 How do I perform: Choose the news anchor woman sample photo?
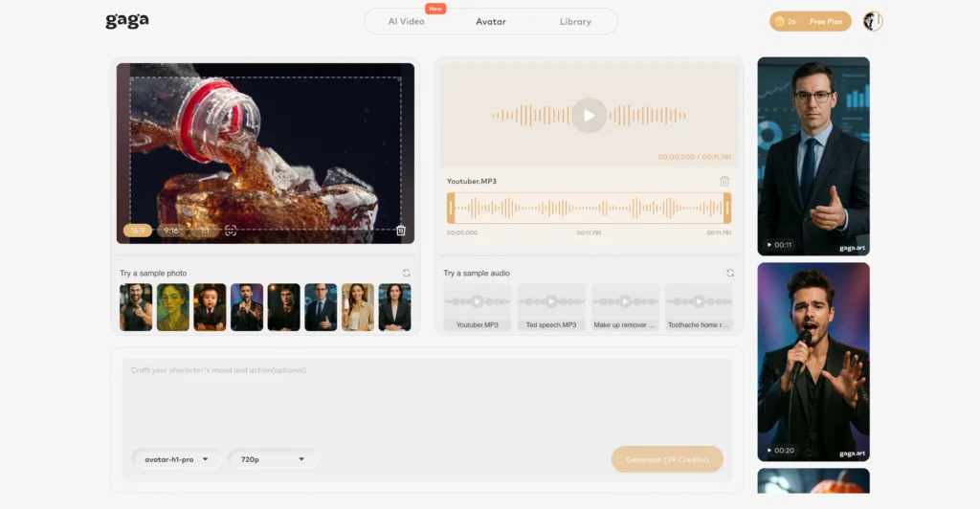395,307
